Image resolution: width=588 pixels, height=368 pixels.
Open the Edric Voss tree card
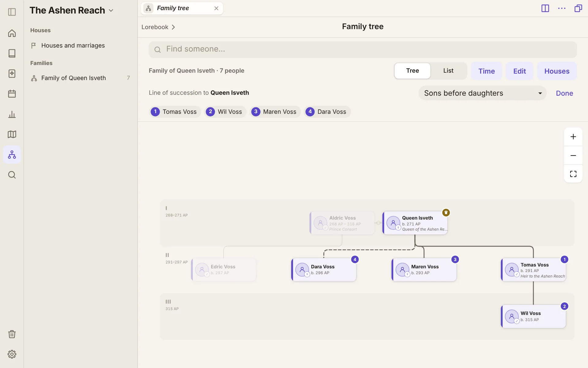[224, 270]
